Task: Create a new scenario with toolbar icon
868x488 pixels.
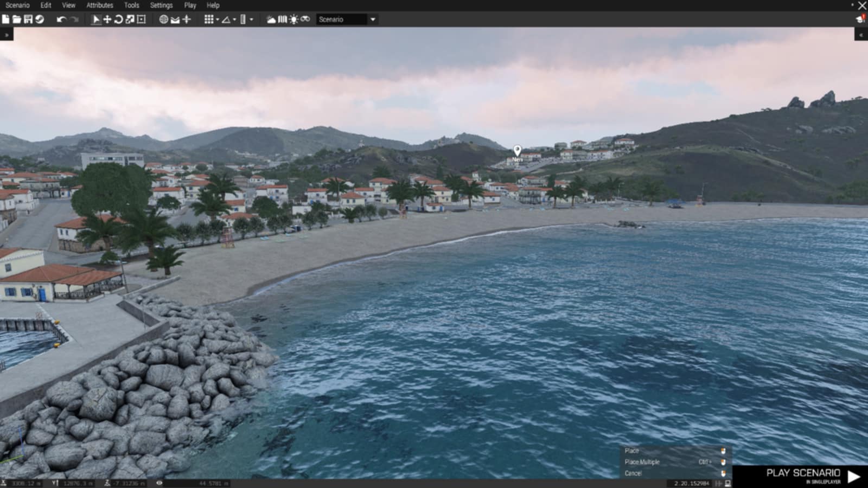Action: pyautogui.click(x=5, y=19)
